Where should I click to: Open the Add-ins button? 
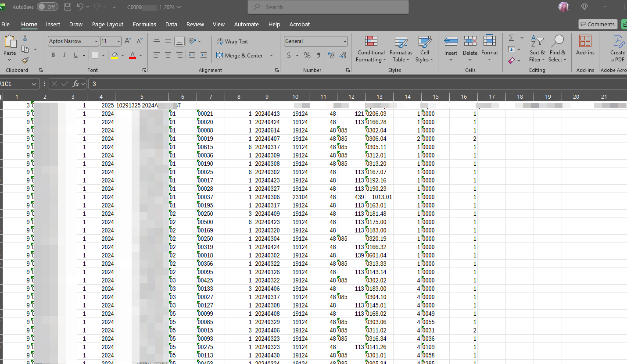tap(585, 46)
